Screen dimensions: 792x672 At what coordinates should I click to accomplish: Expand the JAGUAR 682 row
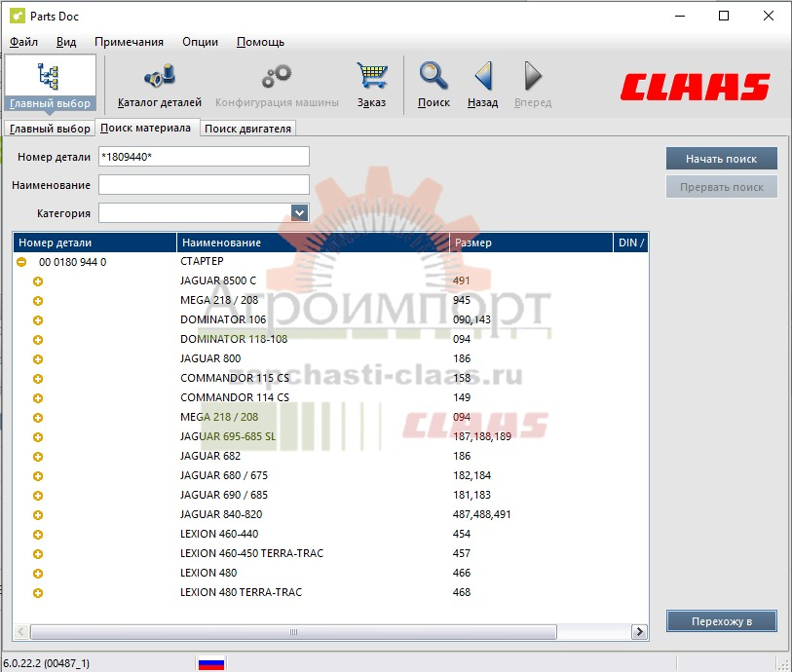coord(38,457)
